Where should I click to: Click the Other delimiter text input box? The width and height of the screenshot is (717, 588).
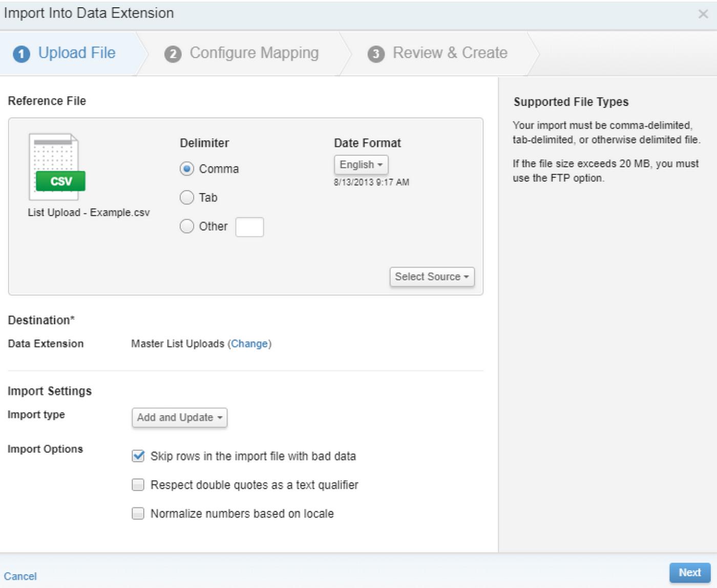250,227
